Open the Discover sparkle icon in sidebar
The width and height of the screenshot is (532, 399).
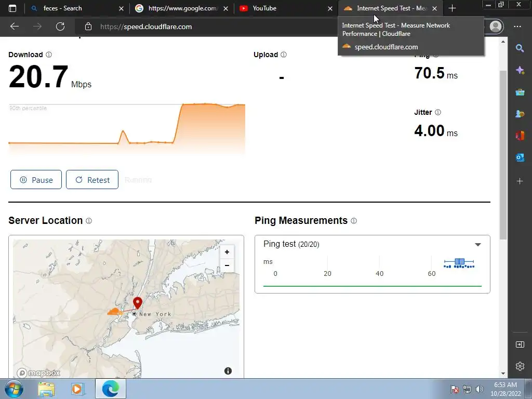click(x=520, y=70)
